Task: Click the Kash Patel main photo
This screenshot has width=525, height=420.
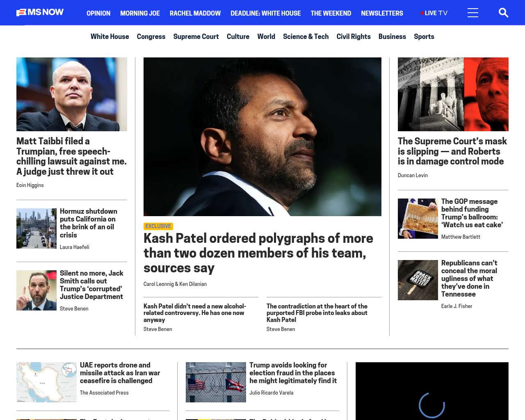Action: point(262,137)
